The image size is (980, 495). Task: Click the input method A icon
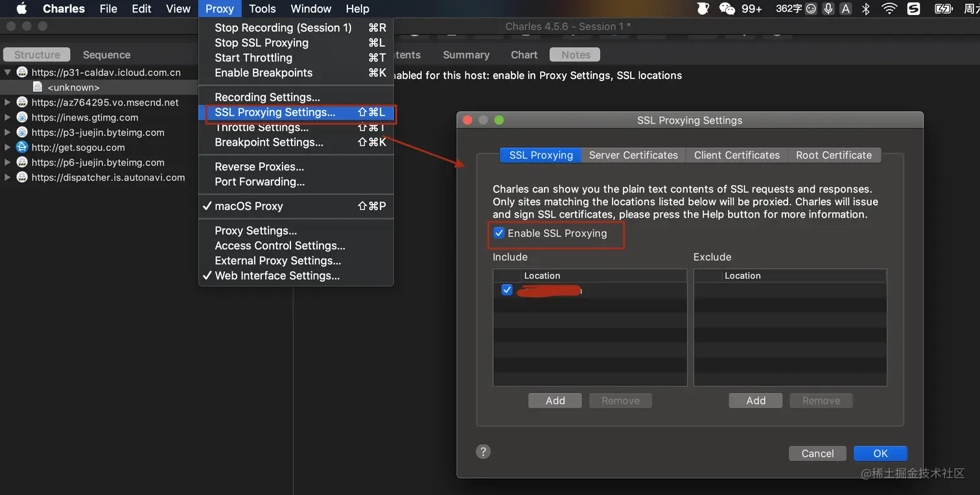pos(846,8)
